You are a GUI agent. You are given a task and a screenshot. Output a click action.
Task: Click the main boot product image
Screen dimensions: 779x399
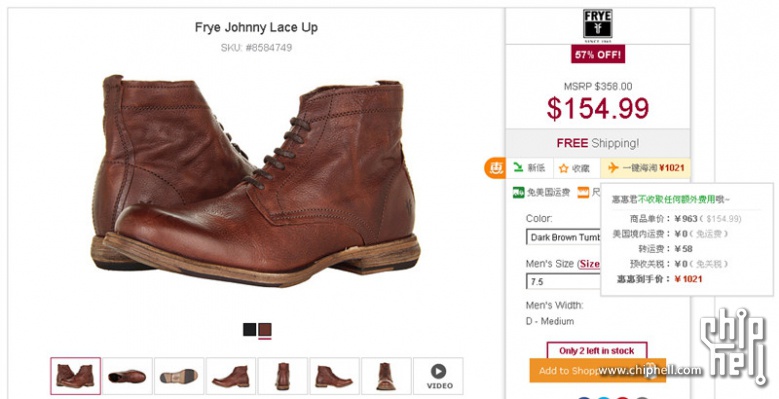[x=256, y=180]
